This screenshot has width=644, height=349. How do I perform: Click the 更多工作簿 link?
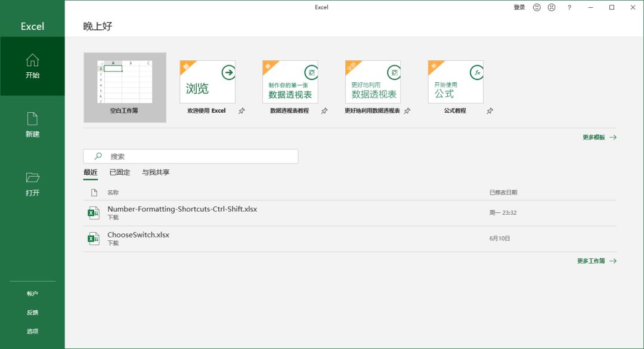pyautogui.click(x=596, y=261)
